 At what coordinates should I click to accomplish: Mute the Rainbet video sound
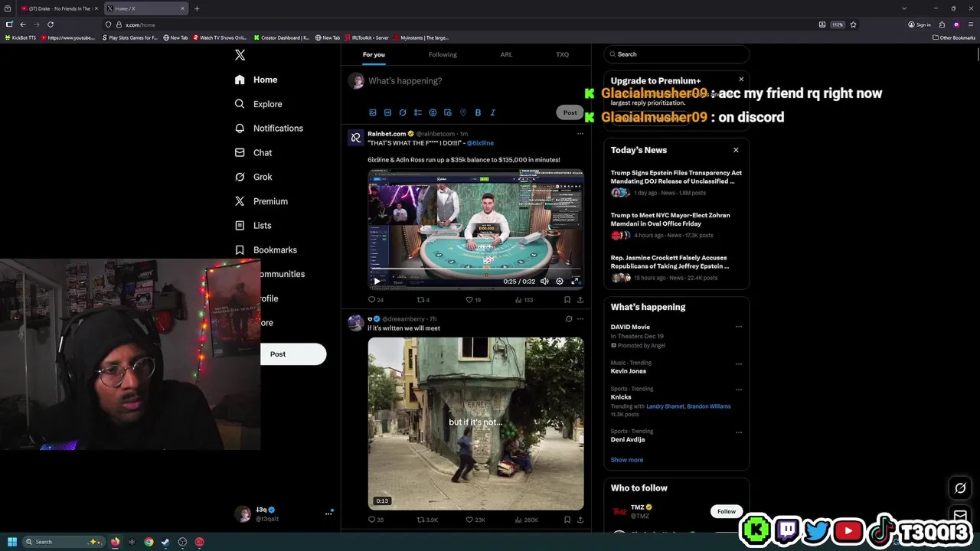(544, 282)
